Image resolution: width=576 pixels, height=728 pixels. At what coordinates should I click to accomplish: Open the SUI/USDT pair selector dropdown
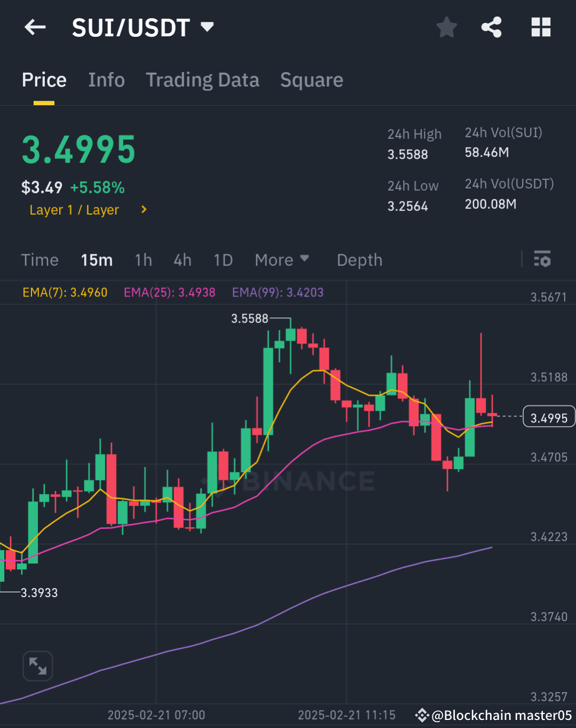click(x=207, y=27)
